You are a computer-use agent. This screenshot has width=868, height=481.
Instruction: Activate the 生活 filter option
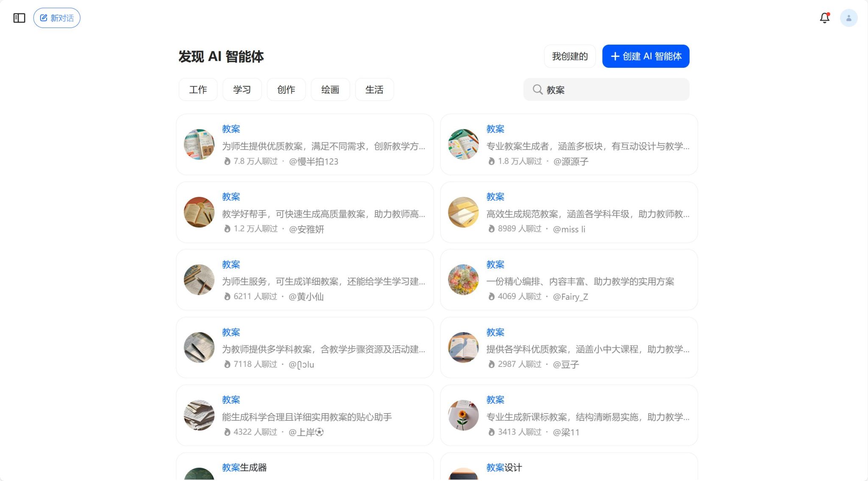point(375,89)
